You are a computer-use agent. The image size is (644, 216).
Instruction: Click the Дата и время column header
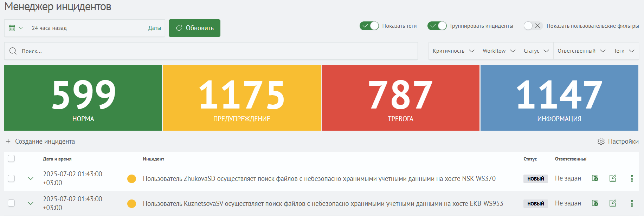[x=57, y=159]
